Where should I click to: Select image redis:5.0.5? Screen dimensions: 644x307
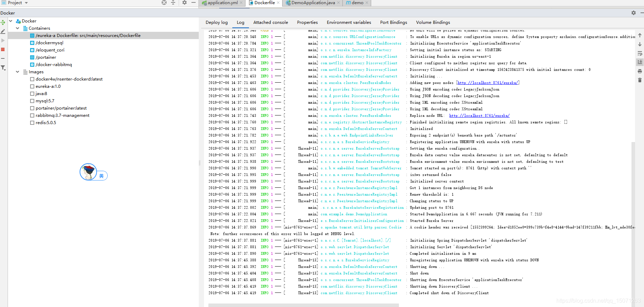tap(46, 122)
